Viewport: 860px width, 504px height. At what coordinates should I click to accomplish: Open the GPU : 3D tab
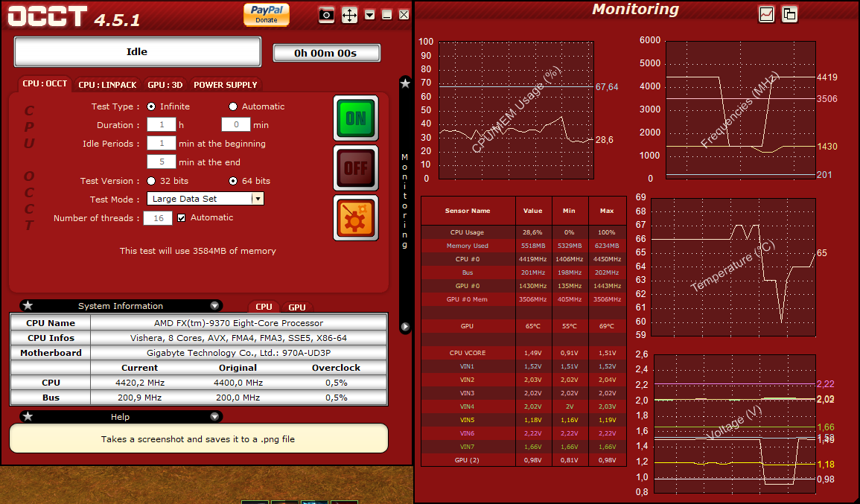[x=165, y=85]
